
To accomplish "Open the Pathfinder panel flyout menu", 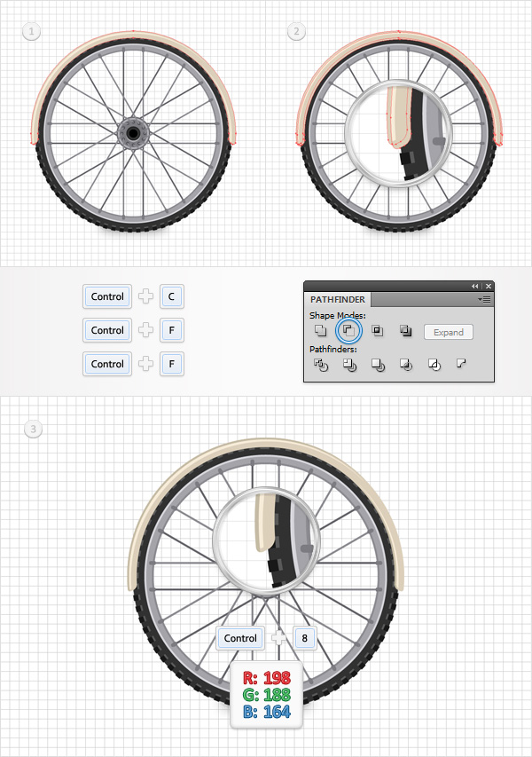I will (x=484, y=299).
